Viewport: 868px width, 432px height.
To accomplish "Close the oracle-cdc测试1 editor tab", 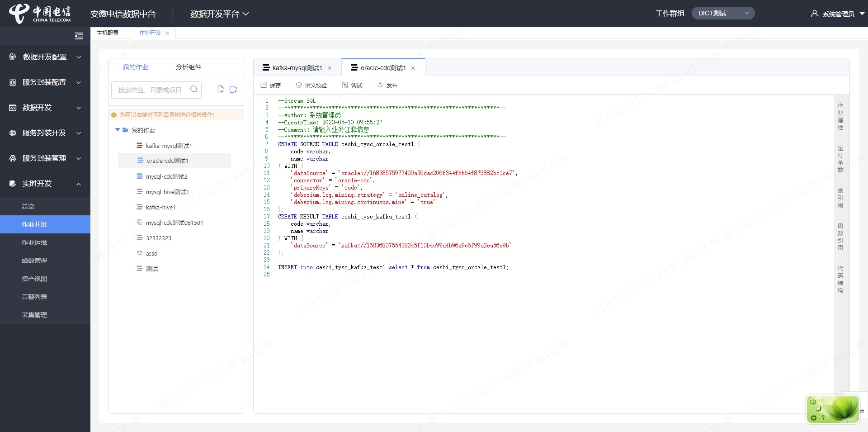I will 413,68.
